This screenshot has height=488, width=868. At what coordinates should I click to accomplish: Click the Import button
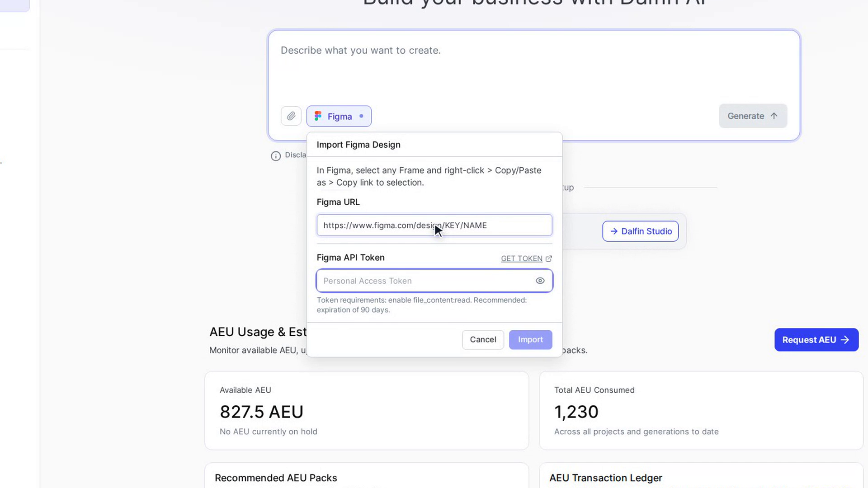coord(530,339)
